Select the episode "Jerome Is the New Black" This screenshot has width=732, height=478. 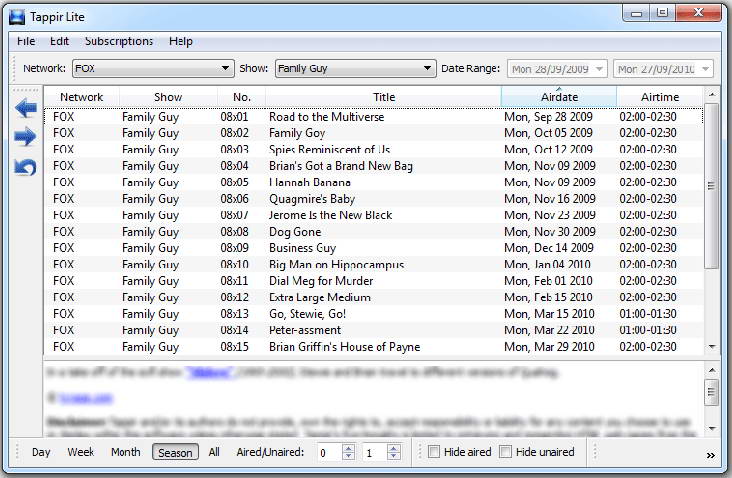[x=373, y=215]
